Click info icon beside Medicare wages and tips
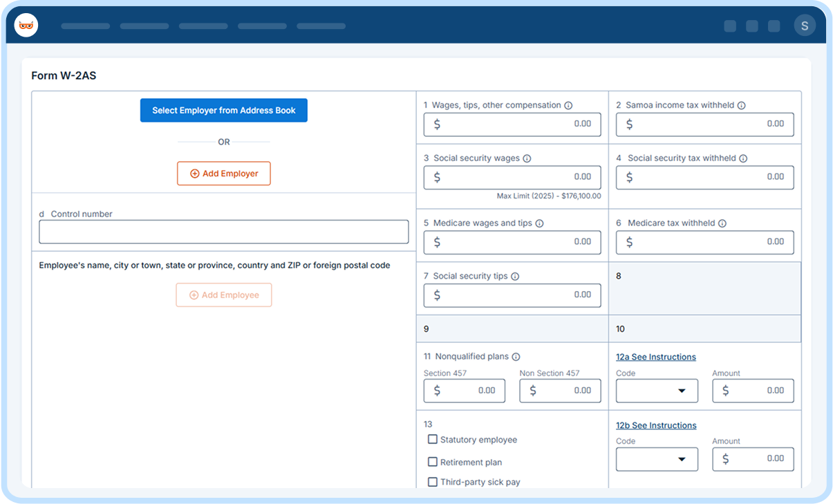The height and width of the screenshot is (504, 833). 539,223
